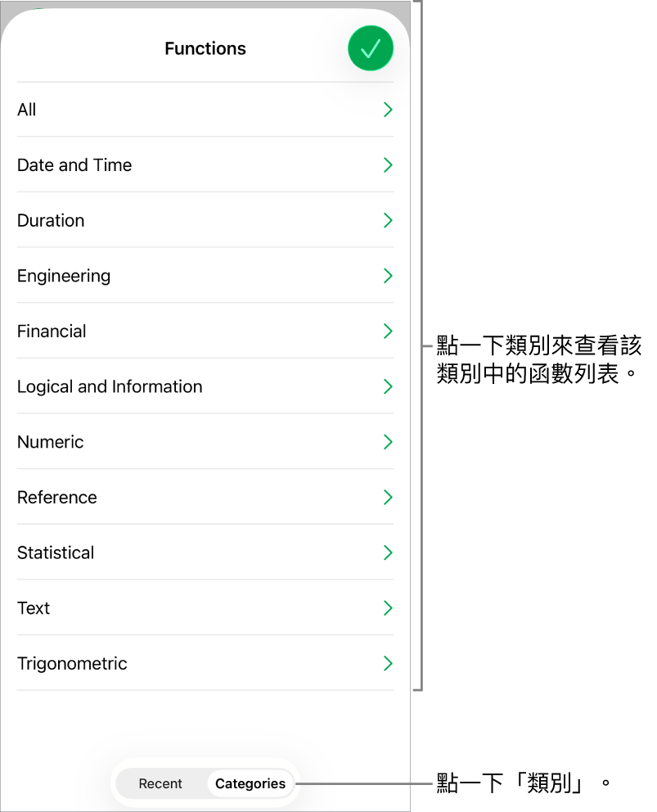Viewport: 657px width, 812px height.
Task: Tap the green checkmark done button
Action: click(370, 48)
